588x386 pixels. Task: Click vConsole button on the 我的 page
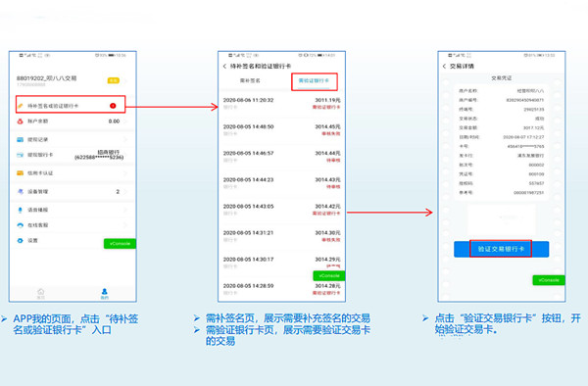120,244
